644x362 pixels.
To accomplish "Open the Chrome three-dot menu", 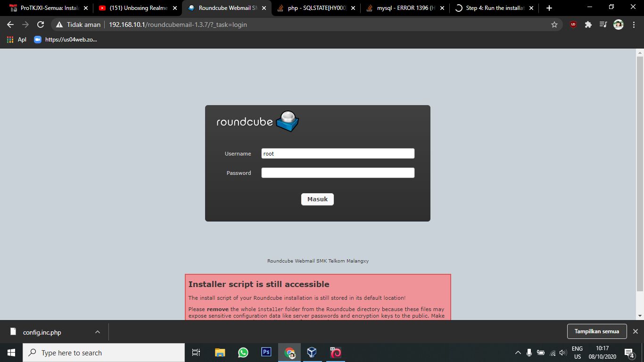I will 633,25.
